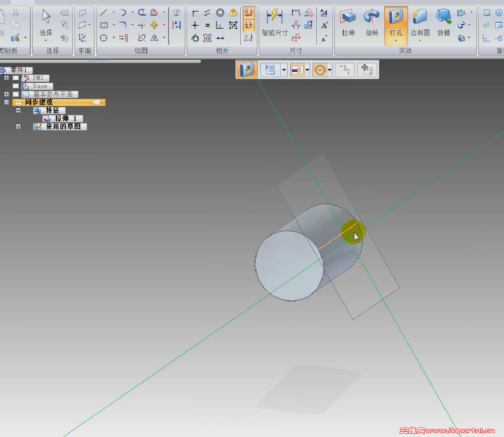Click the Coordinate System icon in 平面 group
Screen dimensions: 504x437
[83, 38]
